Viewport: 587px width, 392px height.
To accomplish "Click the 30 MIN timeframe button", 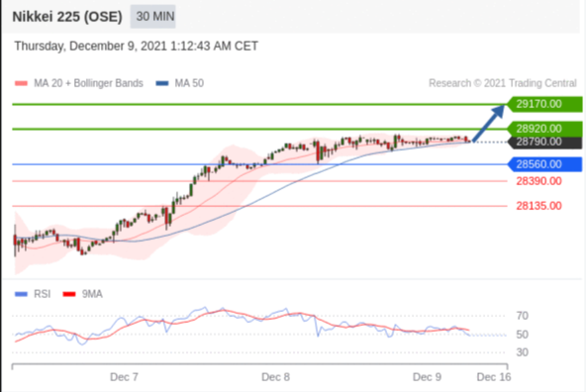I will point(152,17).
